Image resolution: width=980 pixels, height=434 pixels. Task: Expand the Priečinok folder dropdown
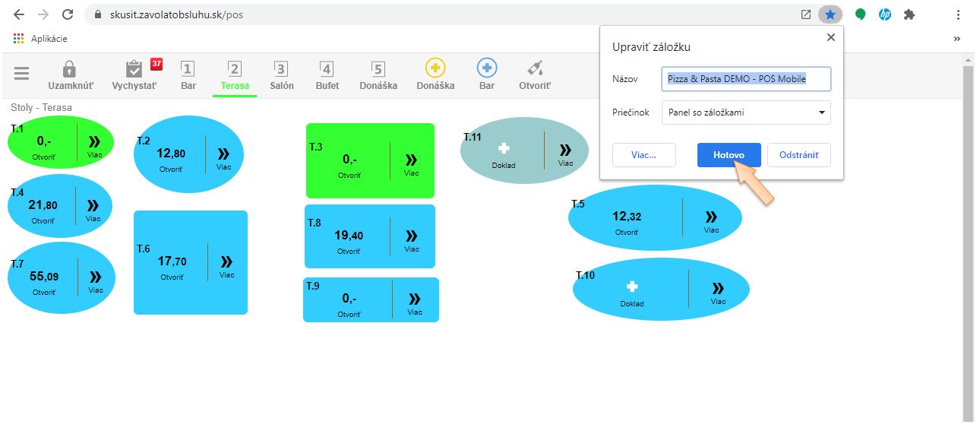pos(746,112)
